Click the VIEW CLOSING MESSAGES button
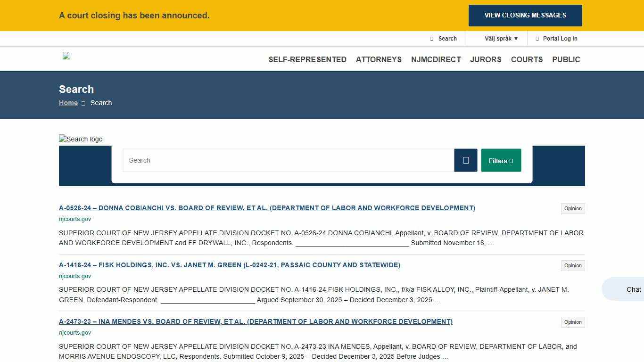 [x=525, y=15]
